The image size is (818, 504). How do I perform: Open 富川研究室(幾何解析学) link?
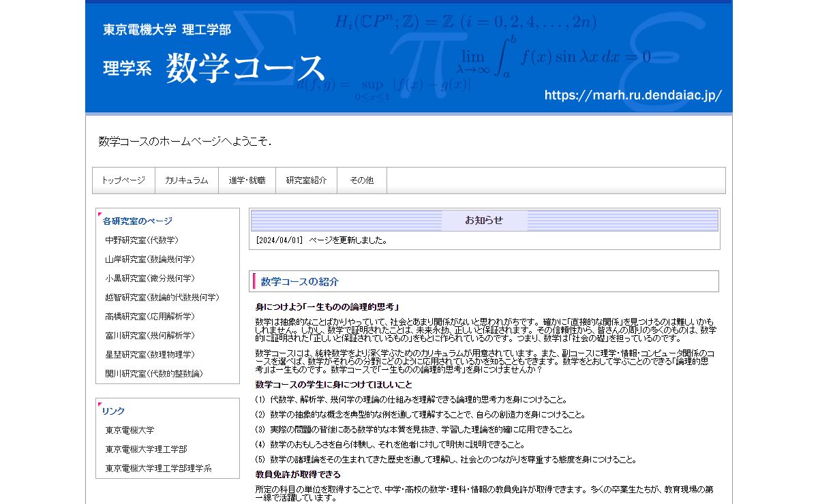(x=150, y=336)
